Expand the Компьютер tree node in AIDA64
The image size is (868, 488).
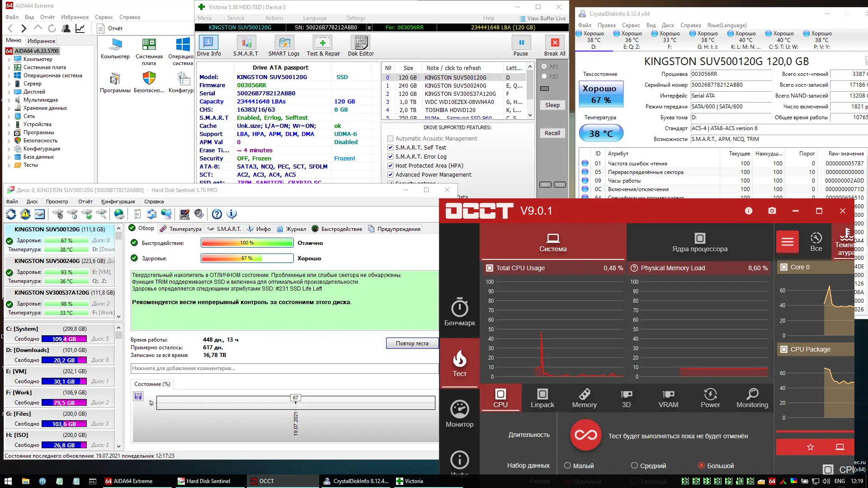click(x=9, y=59)
